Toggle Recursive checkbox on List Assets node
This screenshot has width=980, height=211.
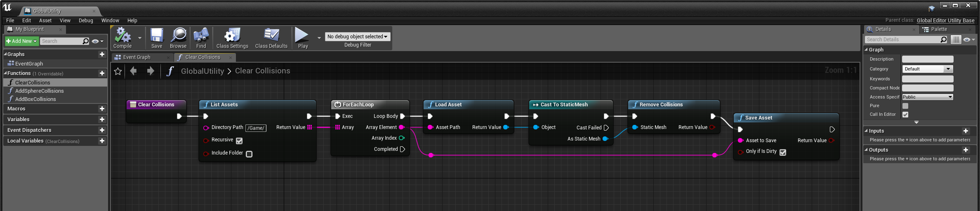239,141
